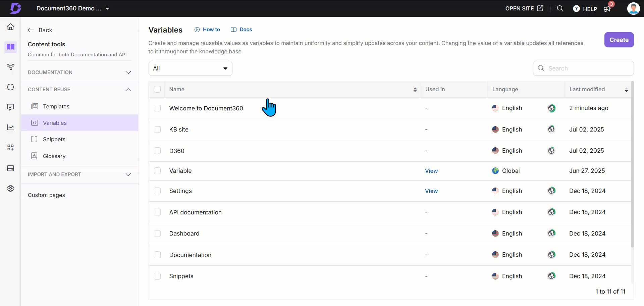Open the widgets grid icon in left rail
The image size is (644, 306).
click(10, 148)
